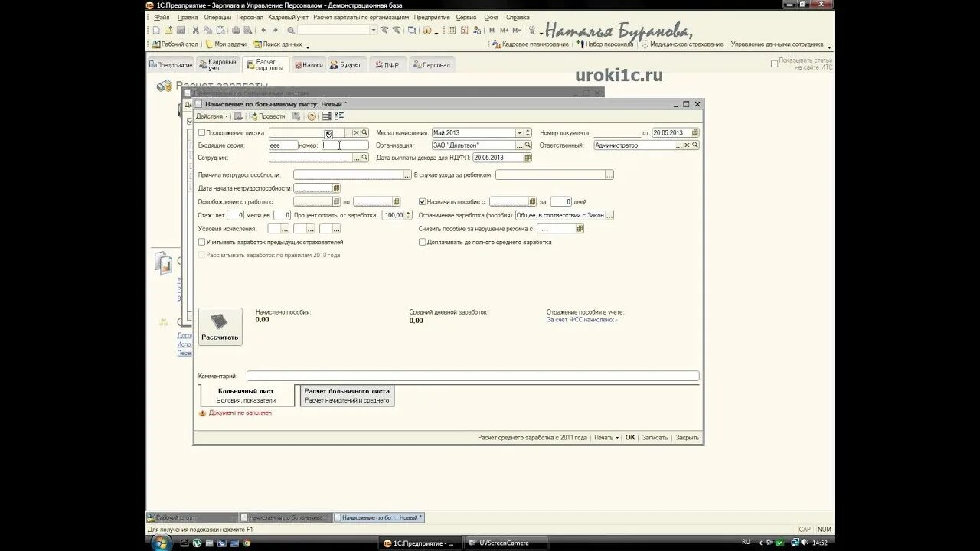Click the Входящие номер input field
This screenshot has width=980, height=551.
(344, 145)
